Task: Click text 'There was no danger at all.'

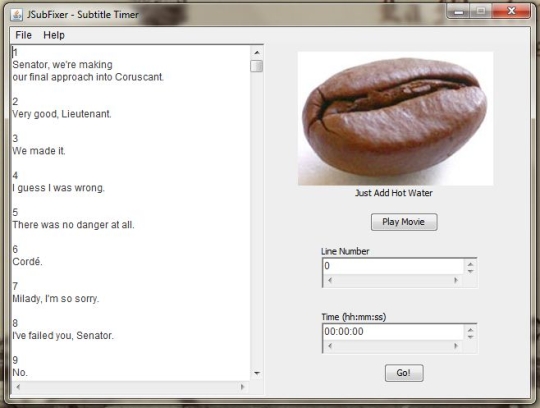Action: 73,225
